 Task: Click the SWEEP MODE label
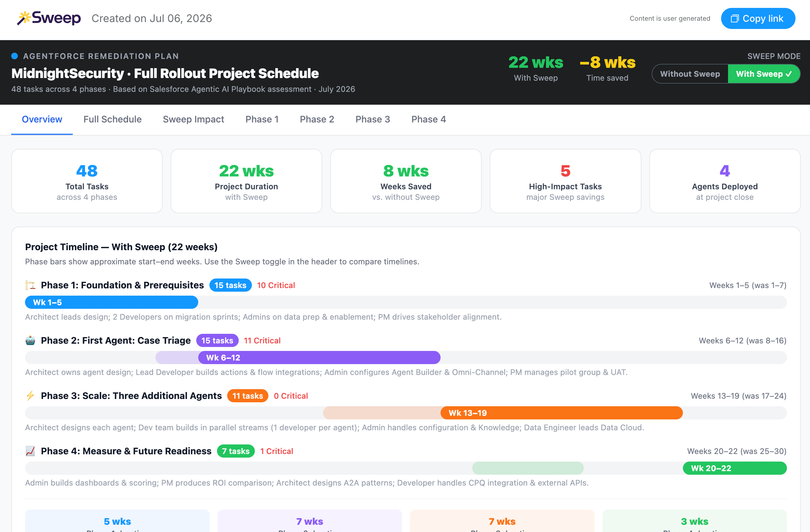click(773, 56)
